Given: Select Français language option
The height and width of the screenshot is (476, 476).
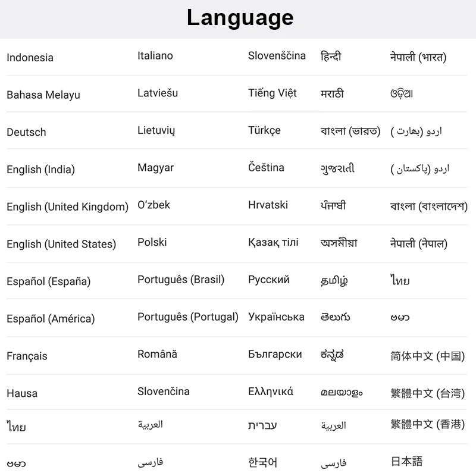Looking at the screenshot, I should (x=27, y=356).
